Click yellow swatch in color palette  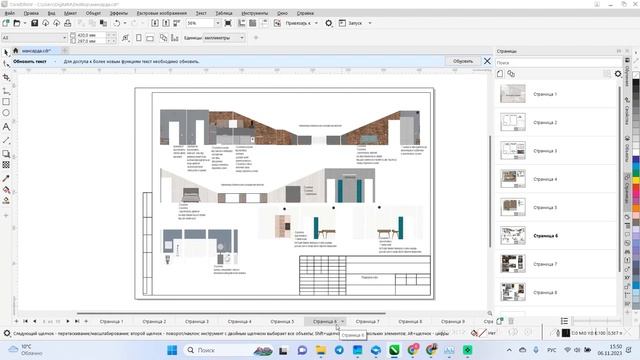[x=636, y=180]
